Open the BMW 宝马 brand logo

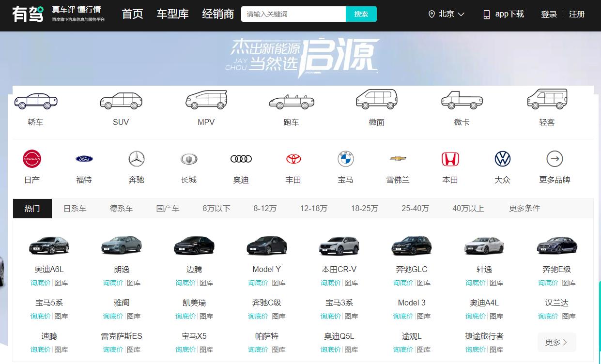pos(346,159)
